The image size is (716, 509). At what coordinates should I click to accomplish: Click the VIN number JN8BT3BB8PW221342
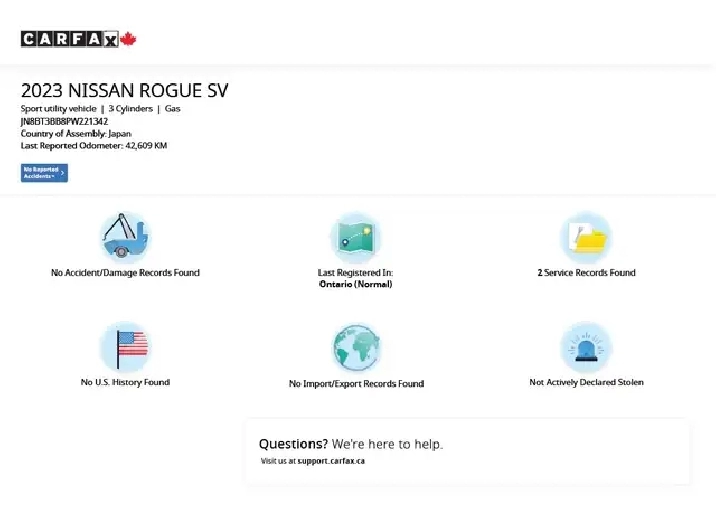click(64, 121)
